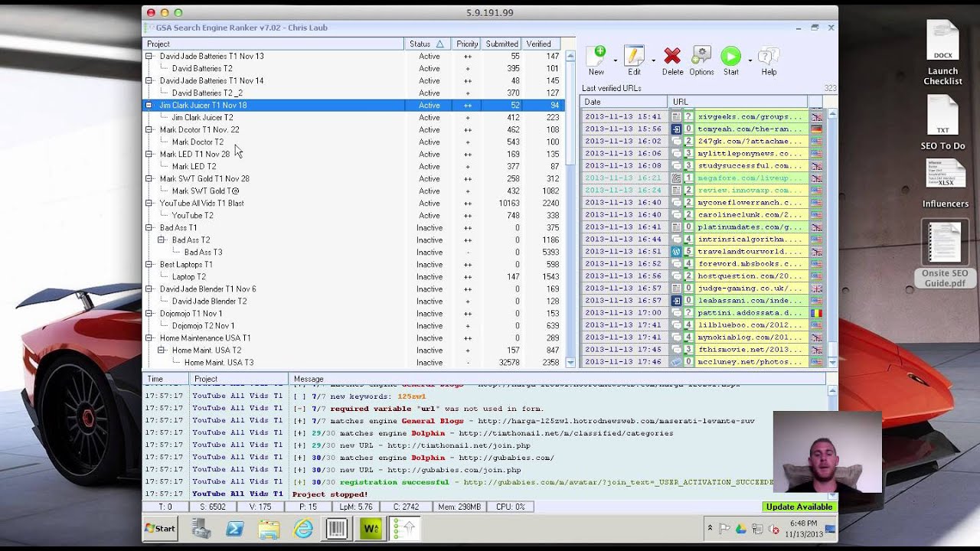Open the file explorer folder taskbar icon
This screenshot has width=980, height=551.
point(269,529)
